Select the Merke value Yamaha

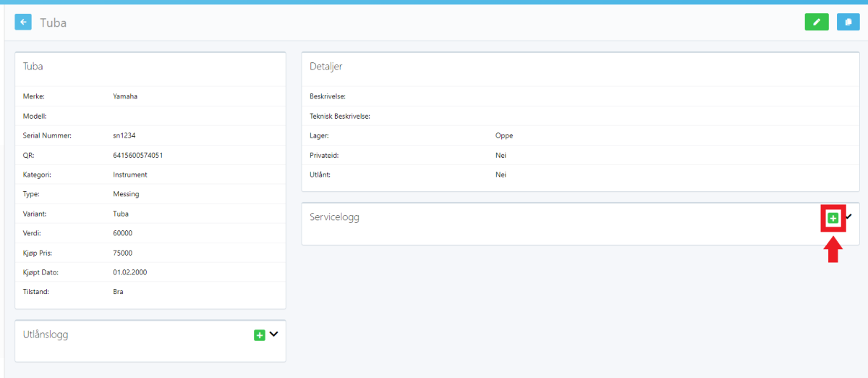pyautogui.click(x=125, y=96)
